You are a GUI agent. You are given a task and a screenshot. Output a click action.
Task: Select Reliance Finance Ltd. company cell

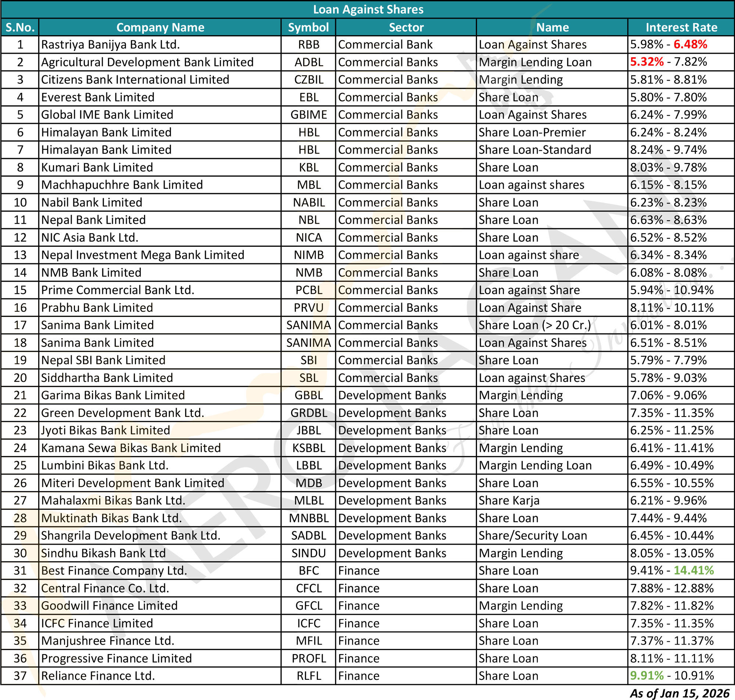point(98,676)
